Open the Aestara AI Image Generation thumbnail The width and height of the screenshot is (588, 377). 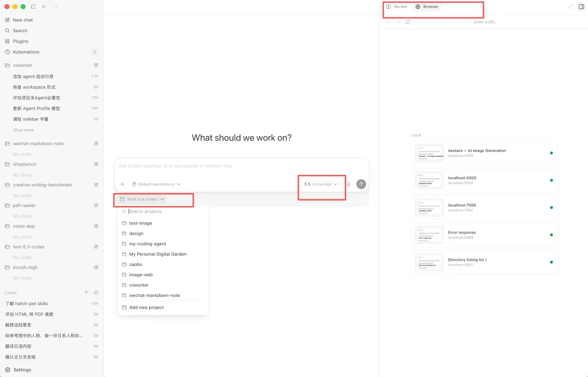[x=430, y=153]
